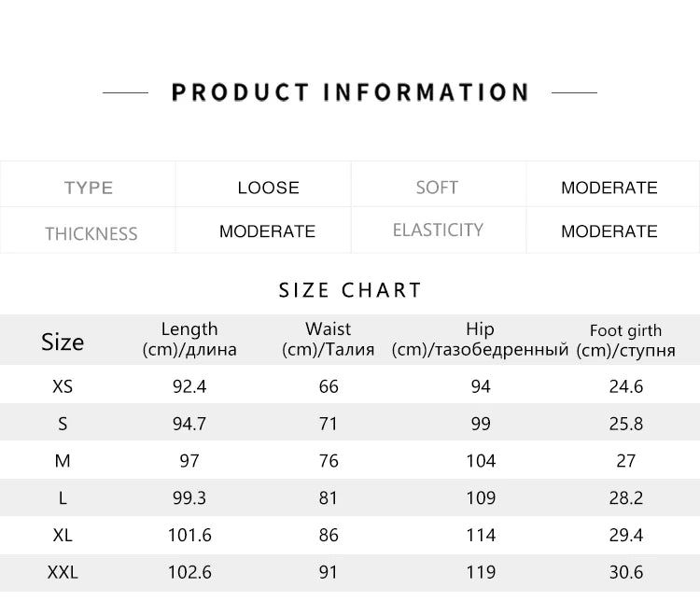Click the Hip (cm) column header
700x615 pixels.
[x=480, y=340]
